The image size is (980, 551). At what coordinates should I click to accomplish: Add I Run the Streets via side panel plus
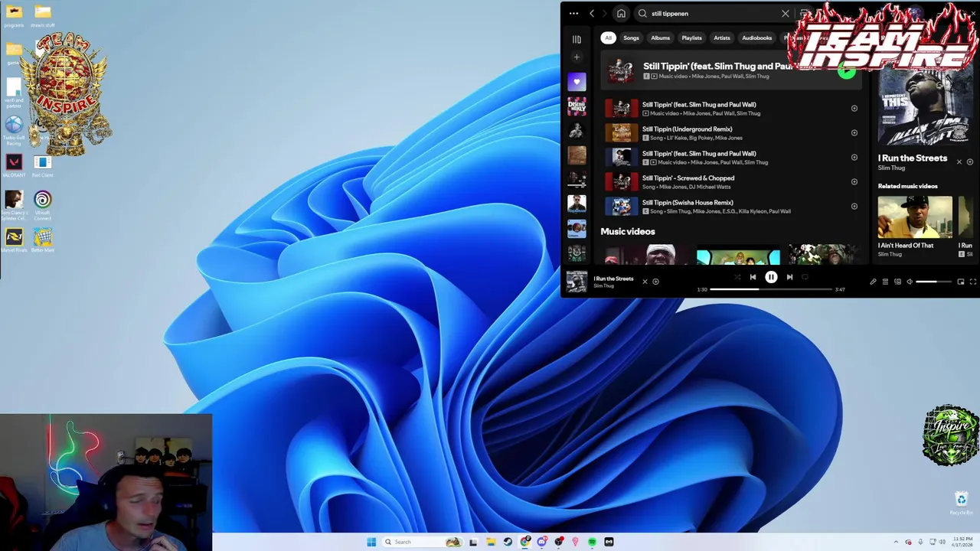click(x=970, y=161)
